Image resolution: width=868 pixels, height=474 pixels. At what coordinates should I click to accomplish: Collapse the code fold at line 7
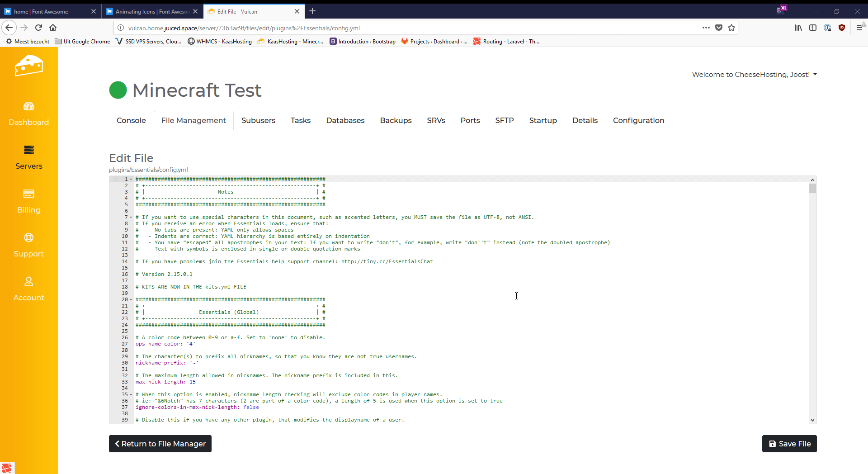(x=131, y=218)
